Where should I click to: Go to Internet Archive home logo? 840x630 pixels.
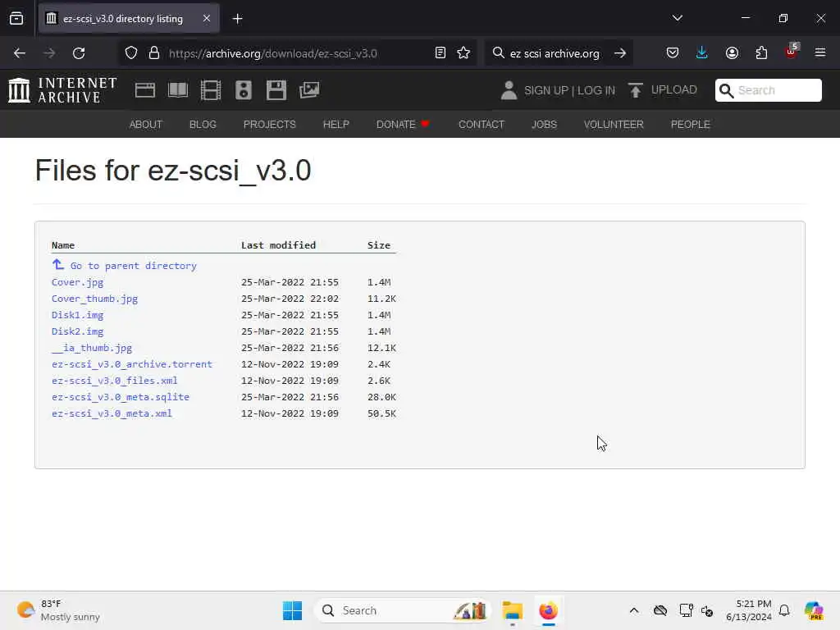pyautogui.click(x=62, y=90)
